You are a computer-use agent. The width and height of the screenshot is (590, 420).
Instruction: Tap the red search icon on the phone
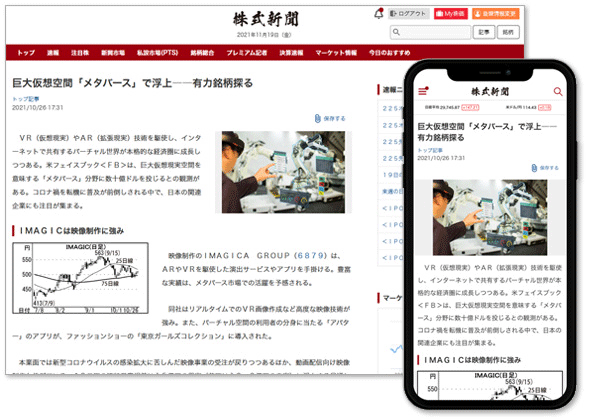click(558, 91)
